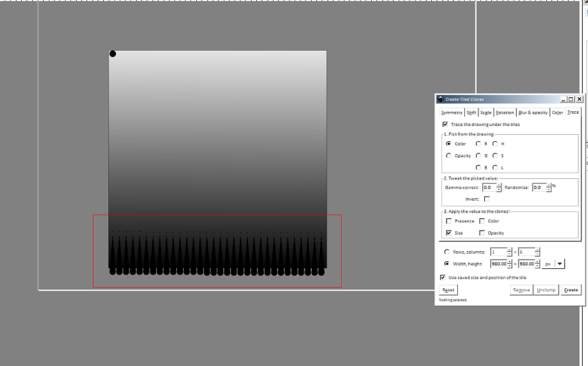Select the Opacity radio under Pick from drawing
Viewport: 588px width, 366px height.
(449, 156)
